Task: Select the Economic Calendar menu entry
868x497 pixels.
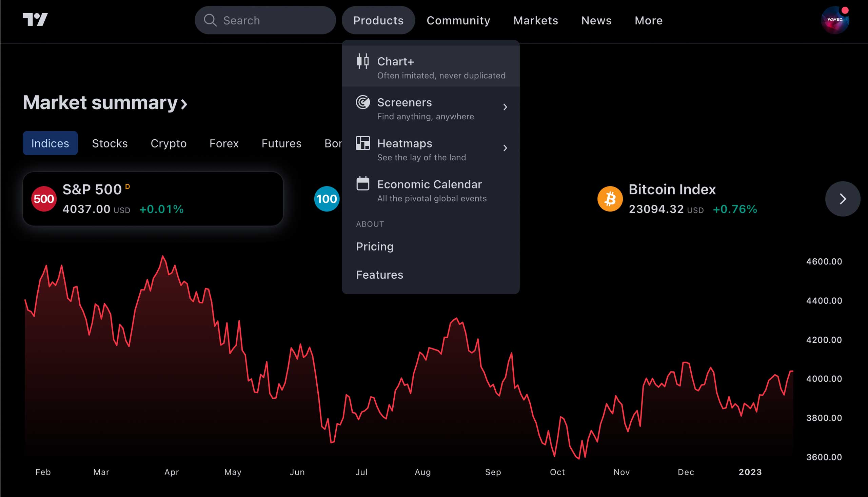Action: click(x=430, y=189)
